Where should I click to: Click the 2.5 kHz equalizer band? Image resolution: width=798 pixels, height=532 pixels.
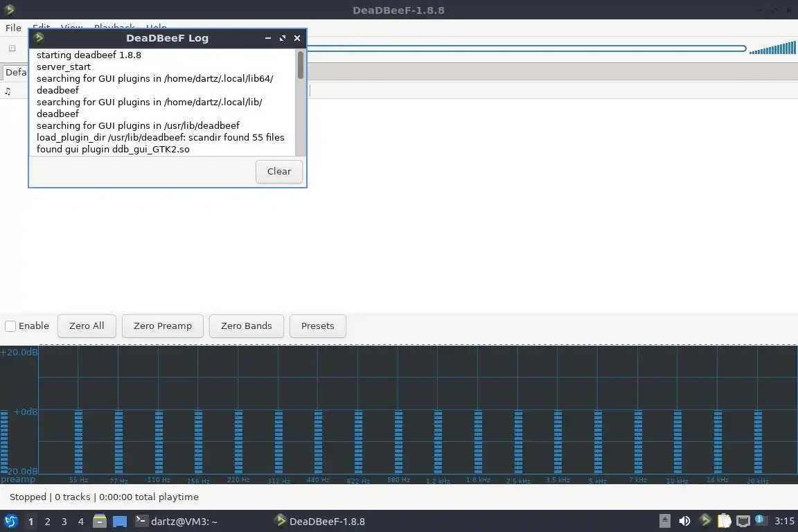[x=518, y=442]
